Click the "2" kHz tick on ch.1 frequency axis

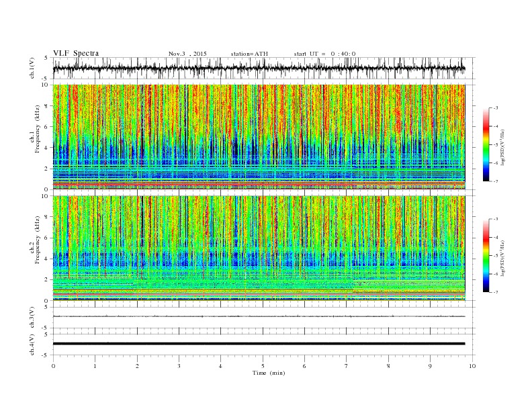[46, 169]
